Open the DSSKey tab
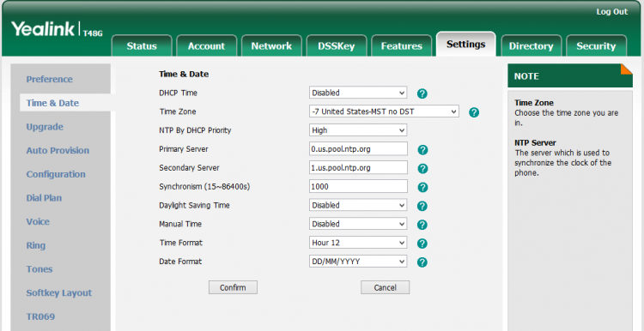Viewport: 644px width, 331px height. coord(337,46)
